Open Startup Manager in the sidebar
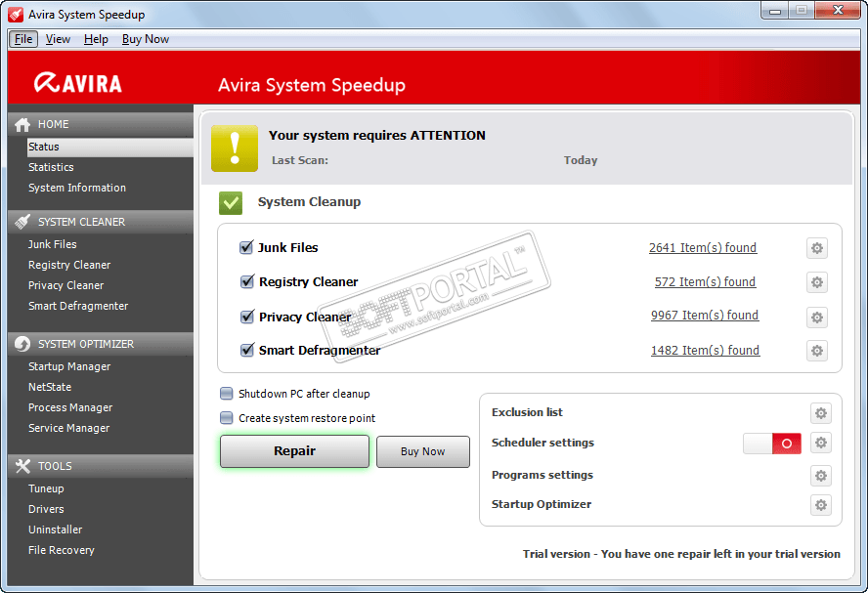This screenshot has height=593, width=868. [69, 366]
